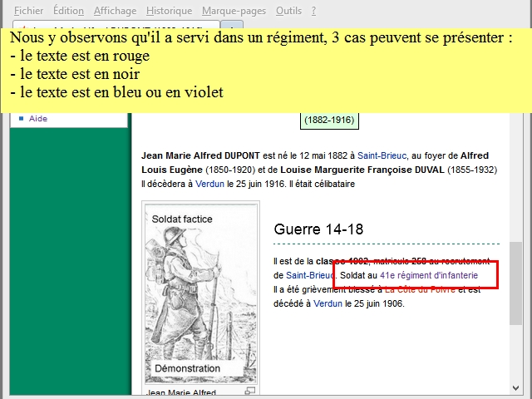
Task: Click the Guerre 14-18 heading
Action: pos(318,229)
